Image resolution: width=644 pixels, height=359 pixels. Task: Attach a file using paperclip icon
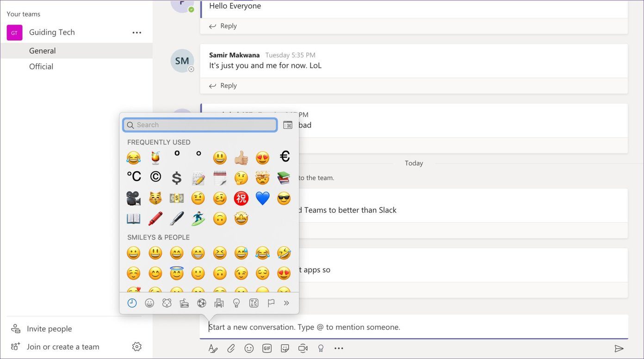click(231, 348)
